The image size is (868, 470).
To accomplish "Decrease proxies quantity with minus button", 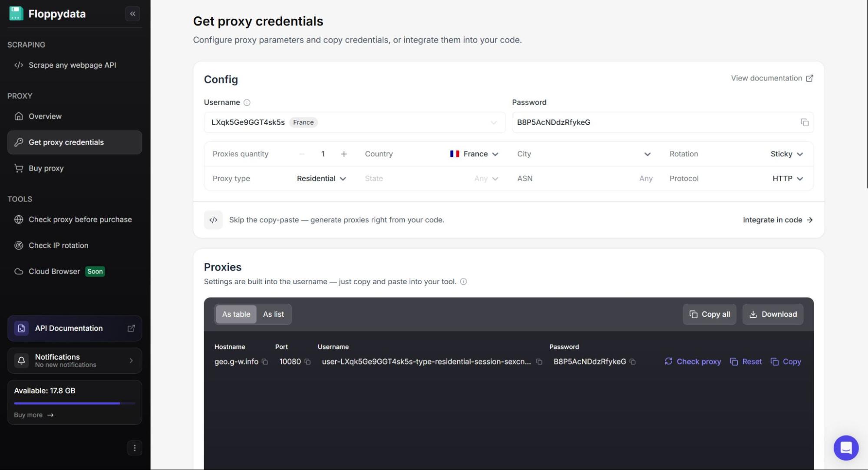I will 302,154.
